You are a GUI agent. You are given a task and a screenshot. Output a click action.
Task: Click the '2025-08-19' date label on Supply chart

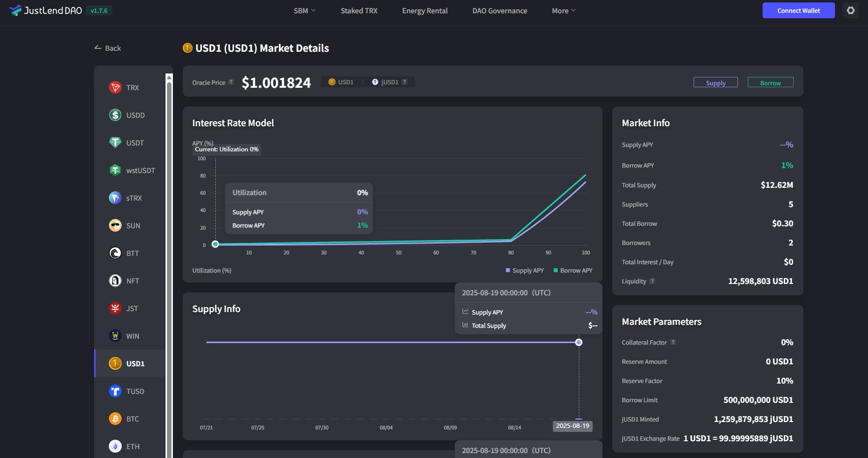[x=572, y=426]
